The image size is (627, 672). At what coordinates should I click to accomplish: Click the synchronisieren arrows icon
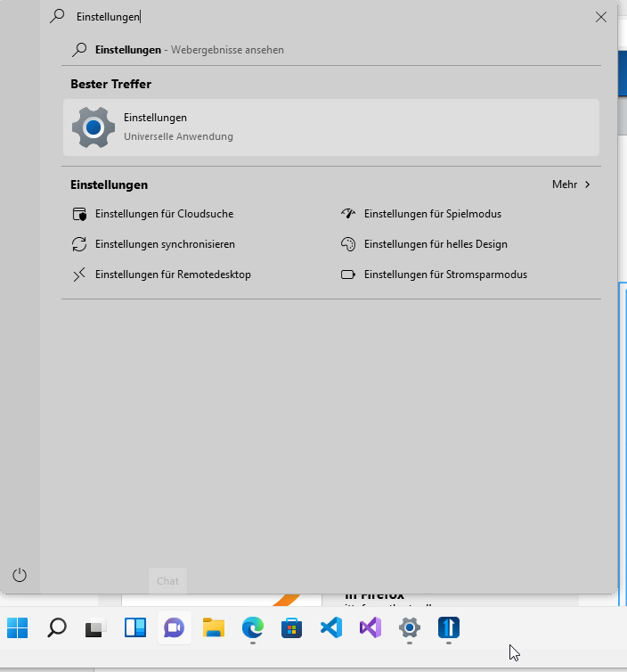[79, 244]
